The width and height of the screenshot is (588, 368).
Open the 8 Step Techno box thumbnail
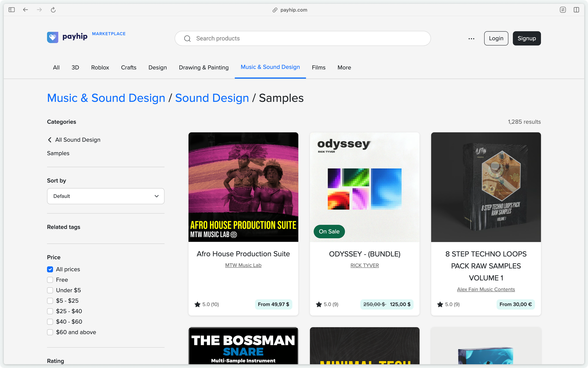486,187
